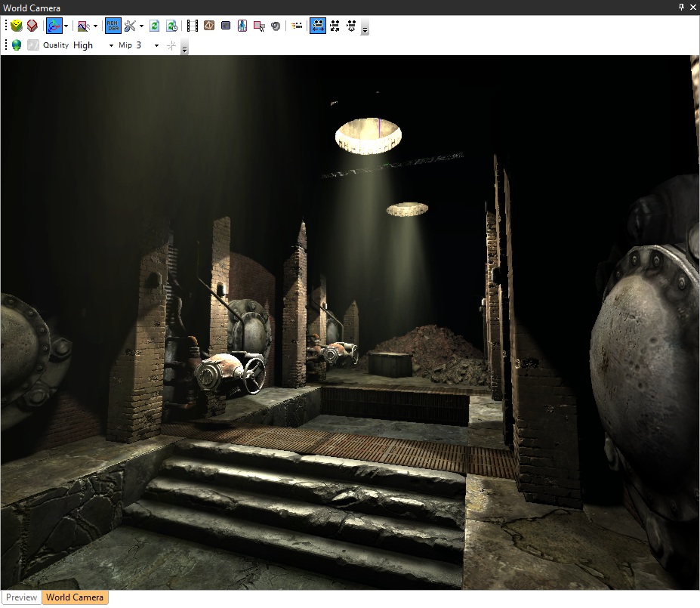Viewport: 700px width, 608px height.
Task: Close the World Camera panel
Action: pyautogui.click(x=693, y=7)
